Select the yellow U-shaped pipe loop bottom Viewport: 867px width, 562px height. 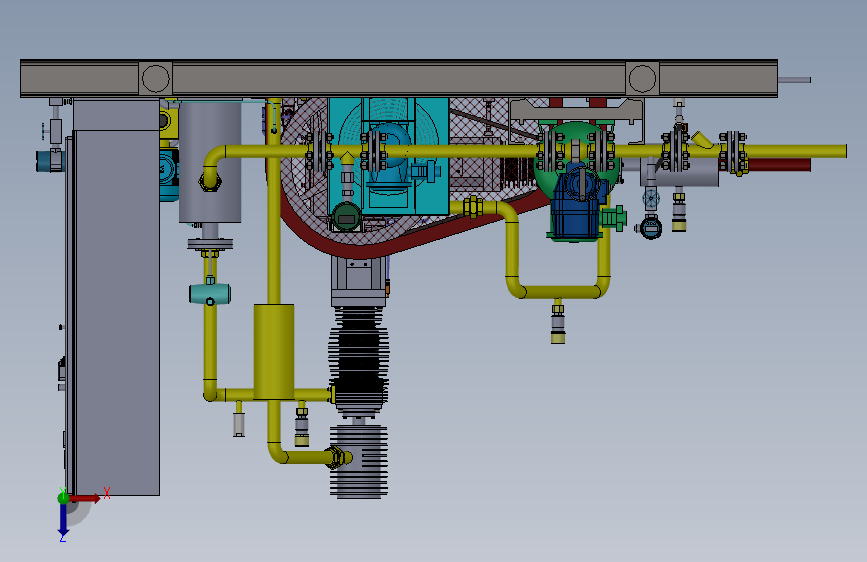[558, 292]
